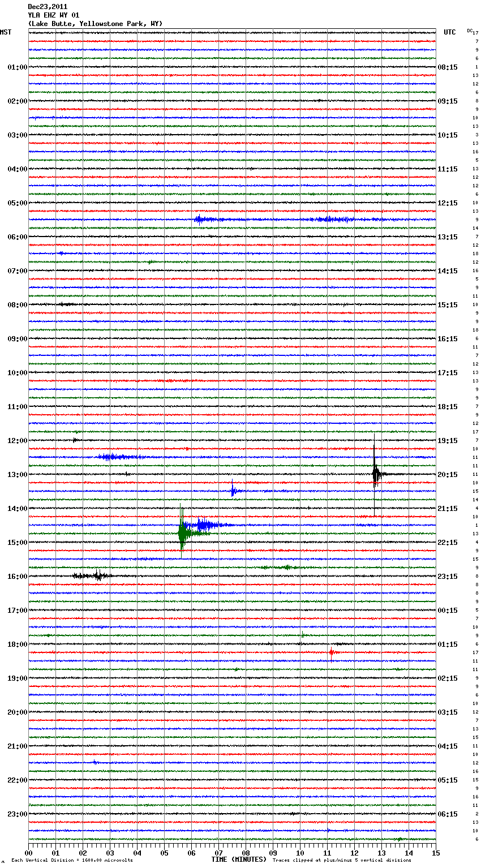The image size is (481, 868).
Task: Click the "23:00" MST hour label
Action: pos(18,814)
